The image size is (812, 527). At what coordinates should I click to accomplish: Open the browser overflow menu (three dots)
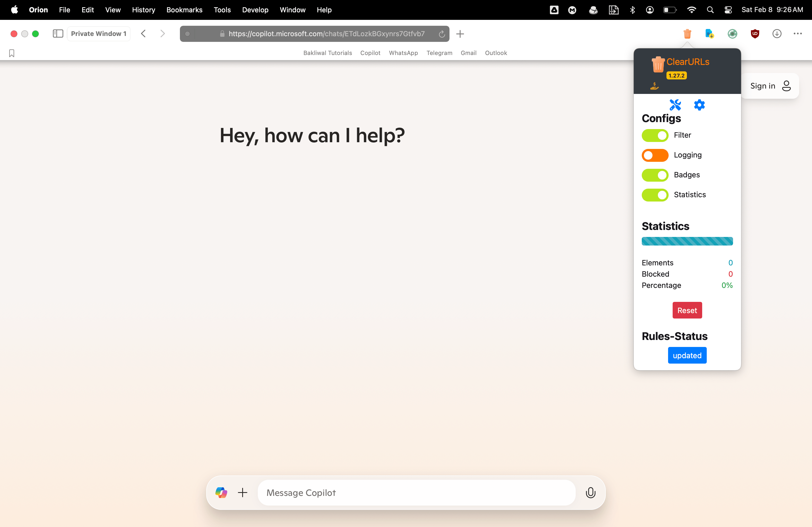[x=798, y=34]
